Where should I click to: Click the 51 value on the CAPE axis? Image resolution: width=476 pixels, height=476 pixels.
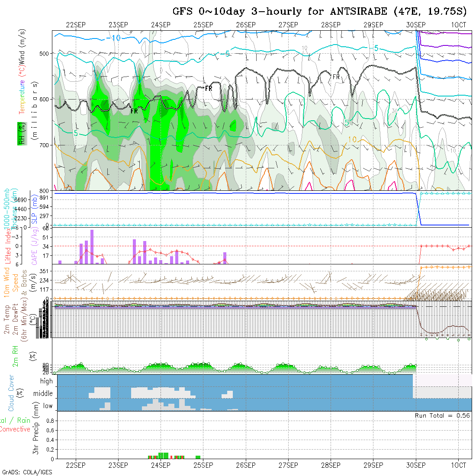tap(45, 238)
